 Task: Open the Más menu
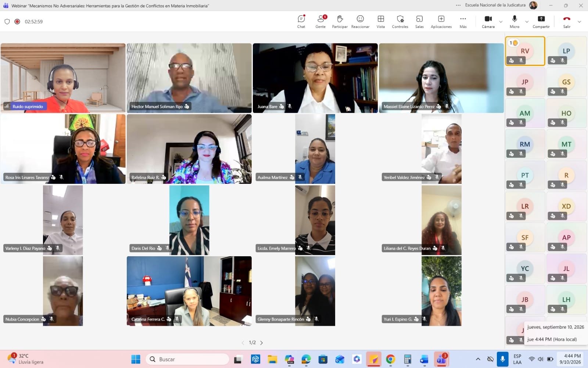463,22
